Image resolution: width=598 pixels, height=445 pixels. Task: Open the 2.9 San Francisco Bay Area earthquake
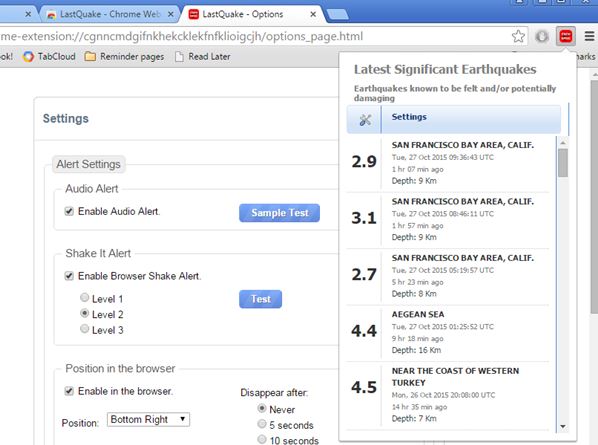(x=448, y=163)
